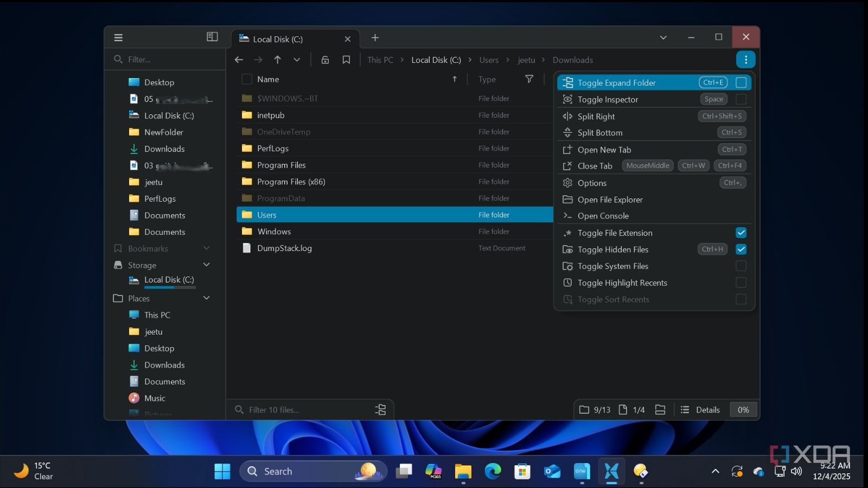The width and height of the screenshot is (868, 488).
Task: Navigate up one folder level
Action: point(277,60)
